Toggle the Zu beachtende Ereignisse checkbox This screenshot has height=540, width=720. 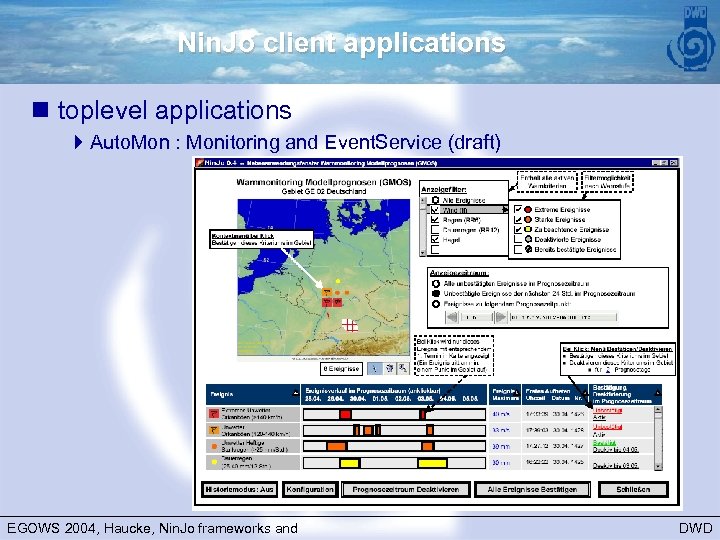[518, 229]
